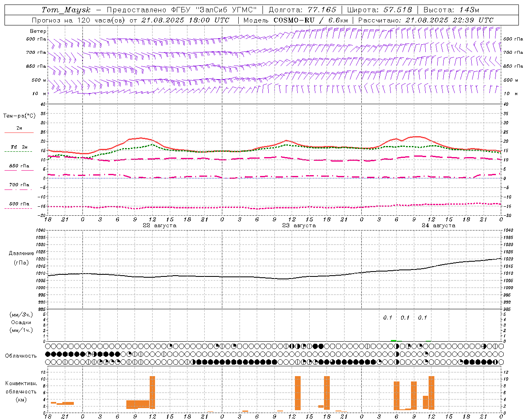Click the dotted pink sample under 500 гПа legend
The height and width of the screenshot is (420, 525).
(x=18, y=208)
